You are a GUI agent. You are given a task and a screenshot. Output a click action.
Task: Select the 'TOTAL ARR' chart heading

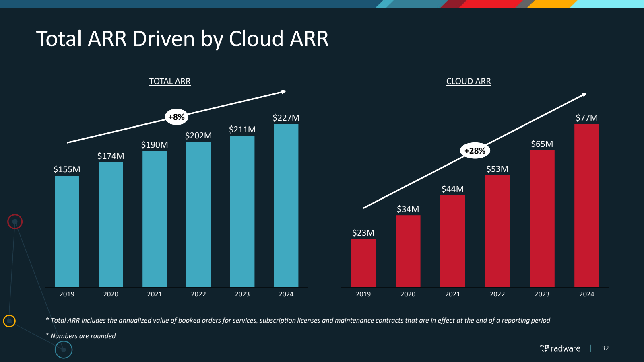point(170,81)
